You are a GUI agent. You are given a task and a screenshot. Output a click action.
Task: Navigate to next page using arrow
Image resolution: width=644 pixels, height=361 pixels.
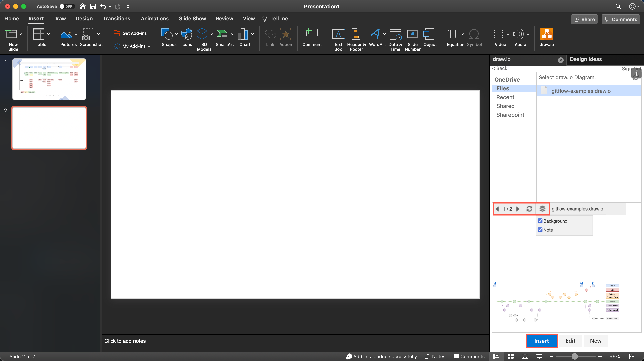point(518,208)
